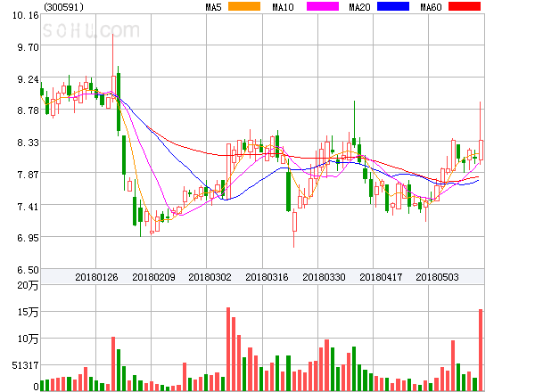Click the 15万 volume axis label
The image size is (535, 392).
click(28, 312)
